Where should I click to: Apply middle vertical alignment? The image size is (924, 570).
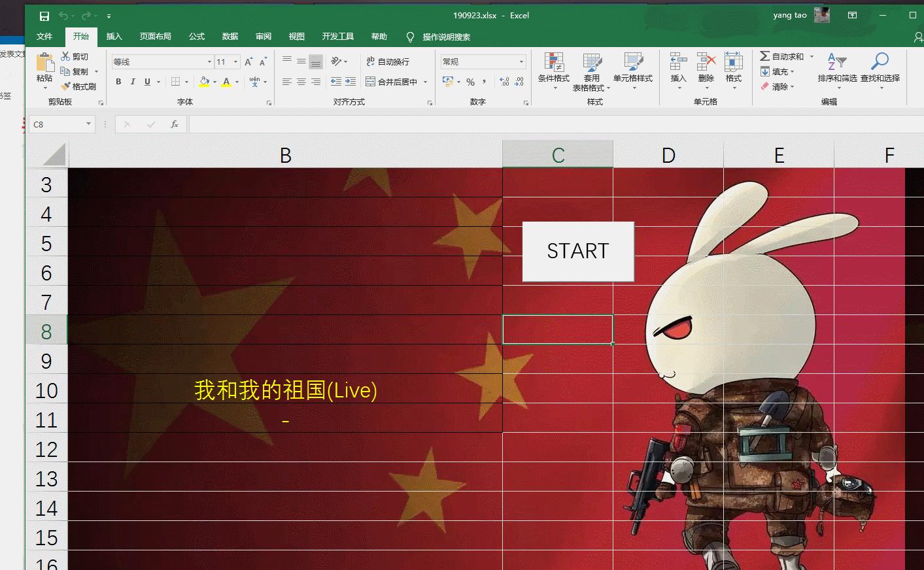[301, 61]
